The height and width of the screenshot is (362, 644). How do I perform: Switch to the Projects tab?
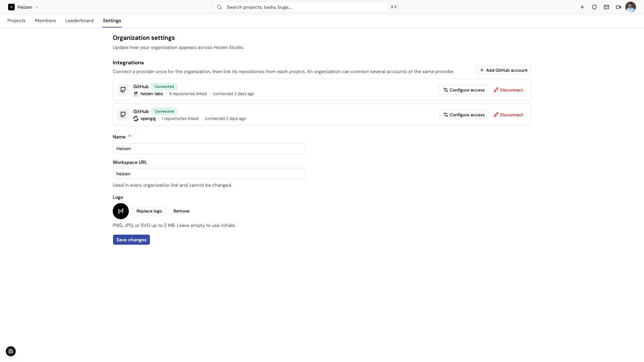tap(16, 20)
